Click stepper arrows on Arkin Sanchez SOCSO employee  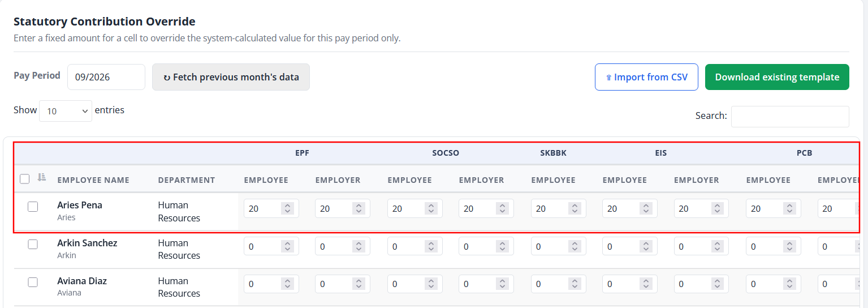tap(431, 246)
